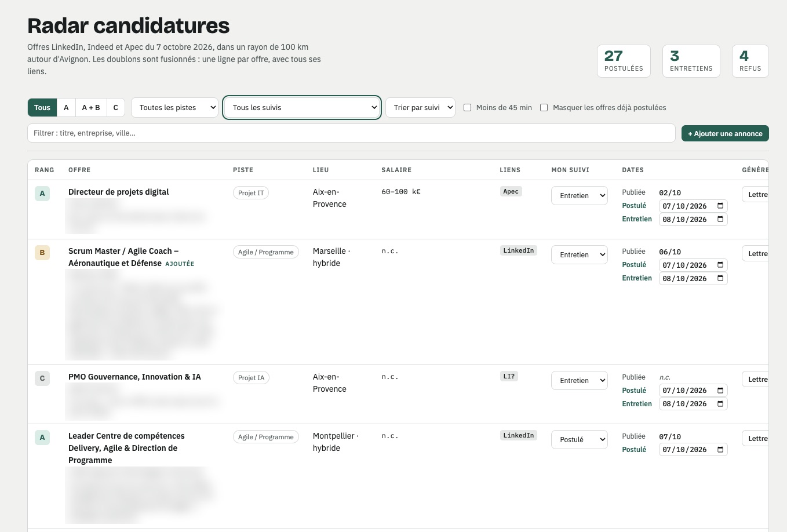The height and width of the screenshot is (532, 787).
Task: Click the 60–100 k€ salary cell
Action: 401,192
